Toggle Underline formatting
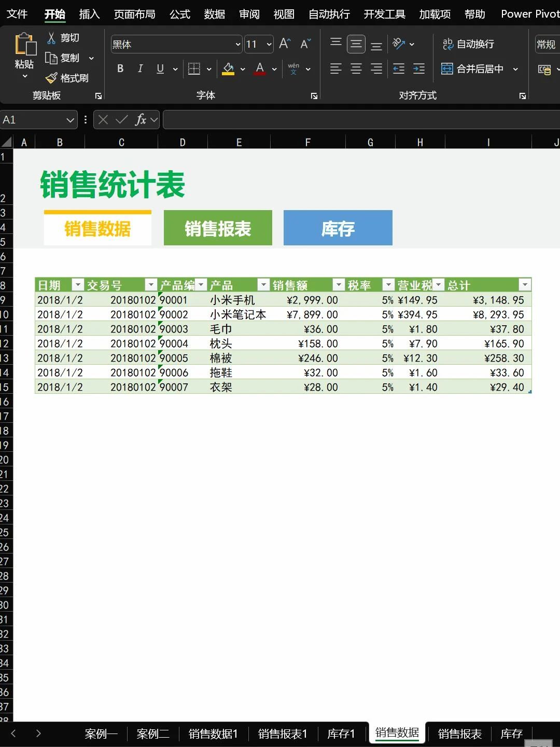Viewport: 560px width, 747px height. [x=160, y=68]
